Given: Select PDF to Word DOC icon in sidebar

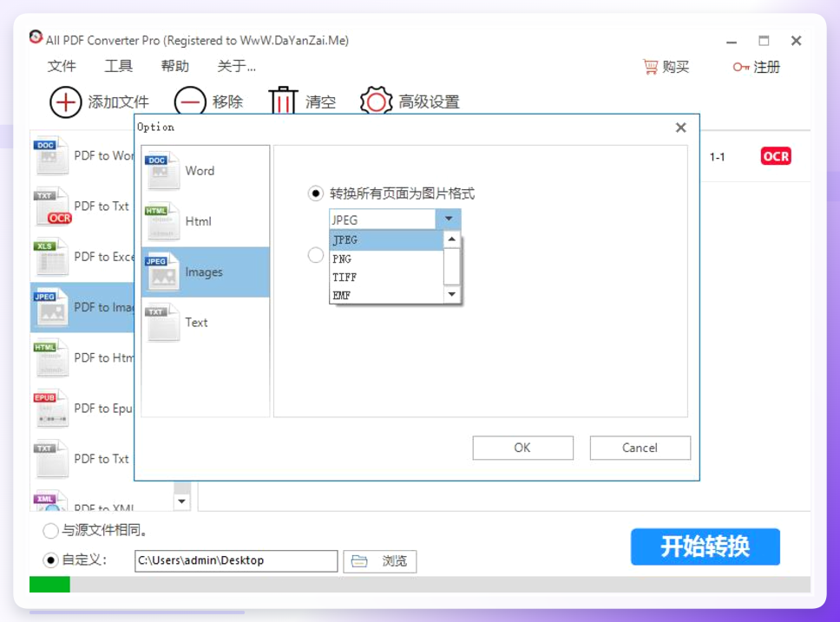Looking at the screenshot, I should coord(51,155).
